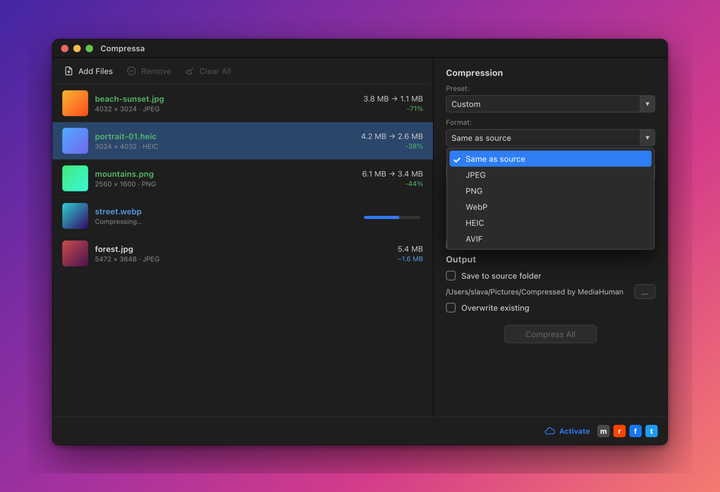Image resolution: width=720 pixels, height=492 pixels.
Task: Open the blue 'f' Facebook icon
Action: 636,431
